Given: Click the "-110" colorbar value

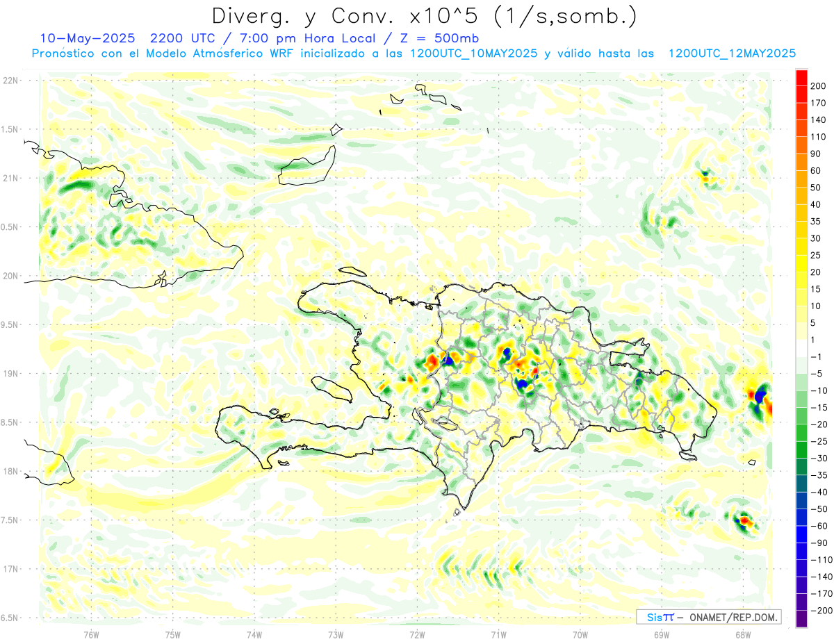Looking at the screenshot, I should 820,560.
